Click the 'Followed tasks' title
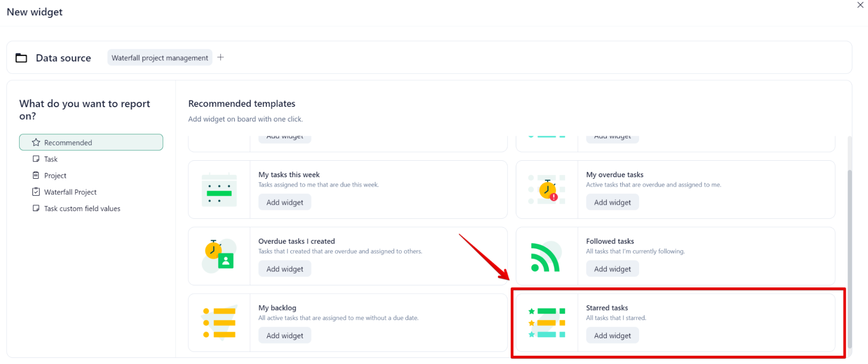This screenshot has height=364, width=868. [x=610, y=241]
